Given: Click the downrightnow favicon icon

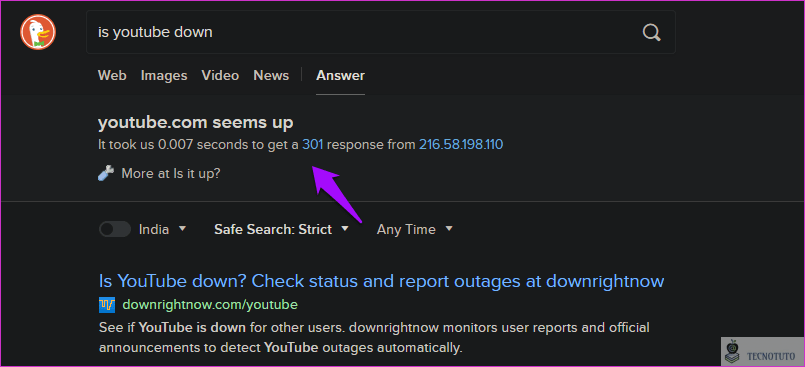Looking at the screenshot, I should coord(107,305).
